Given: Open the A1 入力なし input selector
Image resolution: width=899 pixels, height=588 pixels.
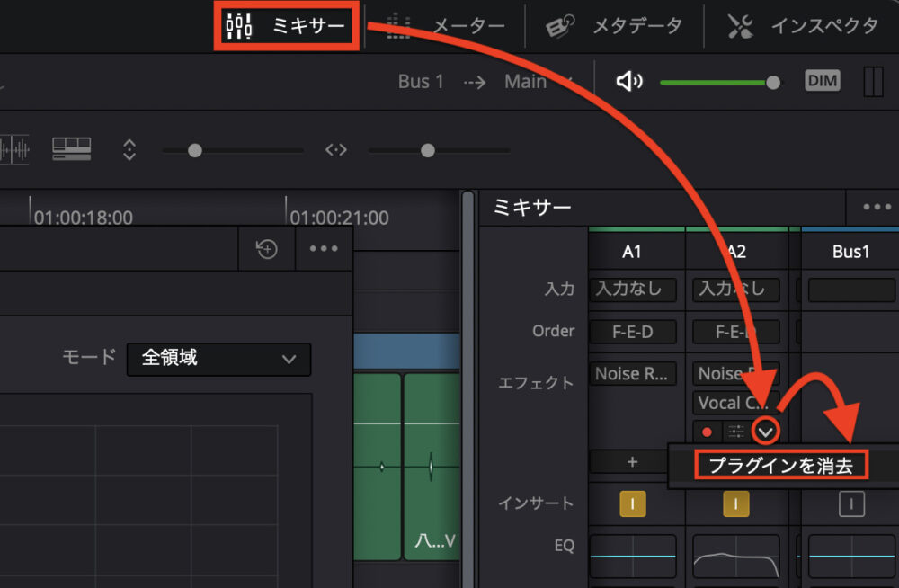Looking at the screenshot, I should pos(633,290).
